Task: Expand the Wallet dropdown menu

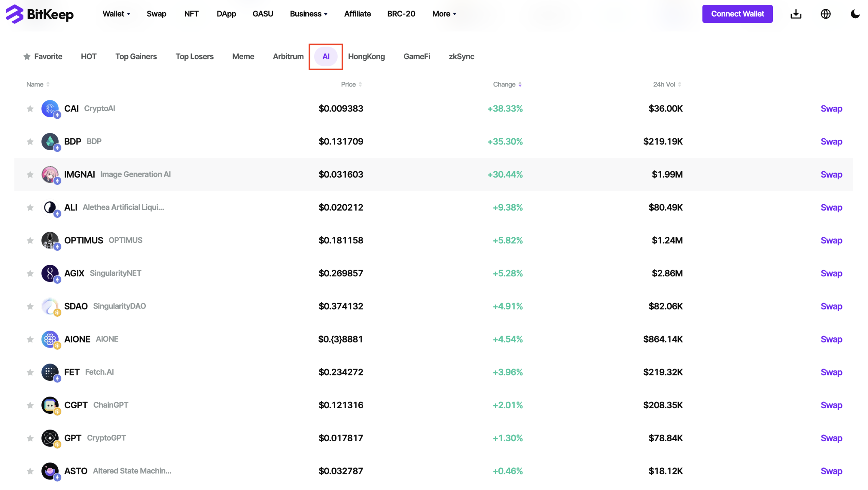Action: (x=116, y=14)
